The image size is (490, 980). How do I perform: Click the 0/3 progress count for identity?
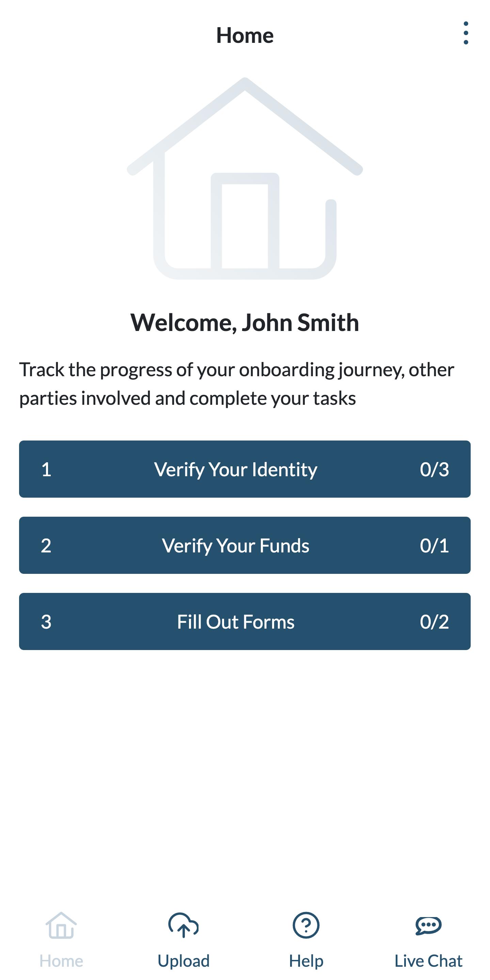point(434,469)
